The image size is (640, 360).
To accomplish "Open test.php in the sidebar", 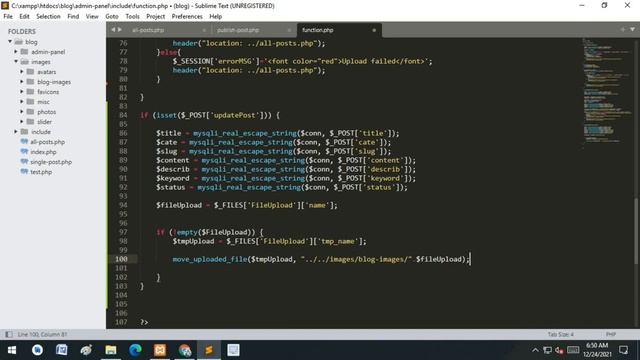I will [x=41, y=172].
